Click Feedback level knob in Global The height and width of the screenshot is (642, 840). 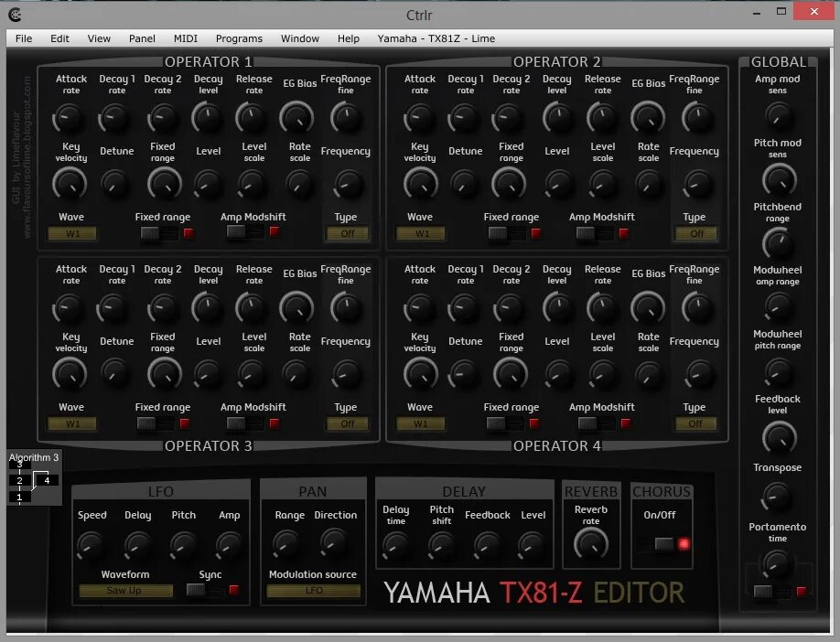[780, 437]
